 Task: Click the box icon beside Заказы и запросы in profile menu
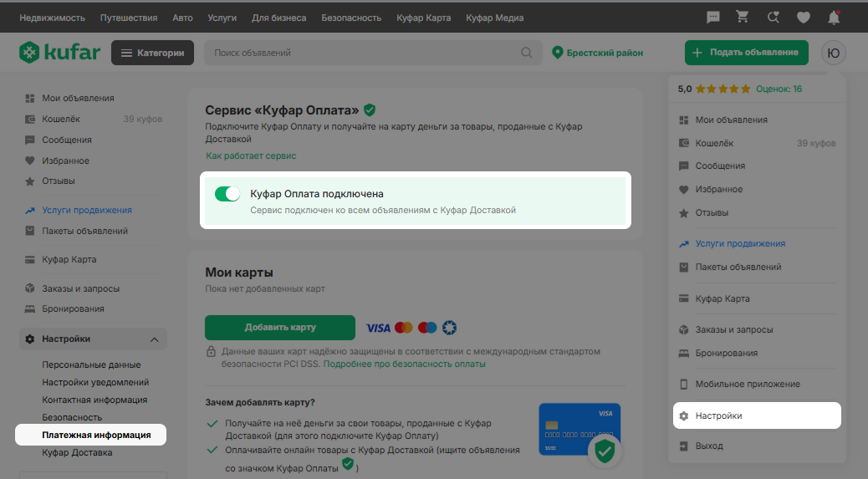click(x=684, y=329)
